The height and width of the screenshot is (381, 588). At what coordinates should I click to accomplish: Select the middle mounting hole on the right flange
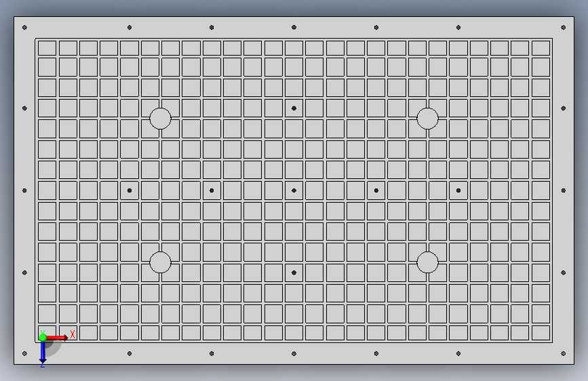tap(564, 190)
